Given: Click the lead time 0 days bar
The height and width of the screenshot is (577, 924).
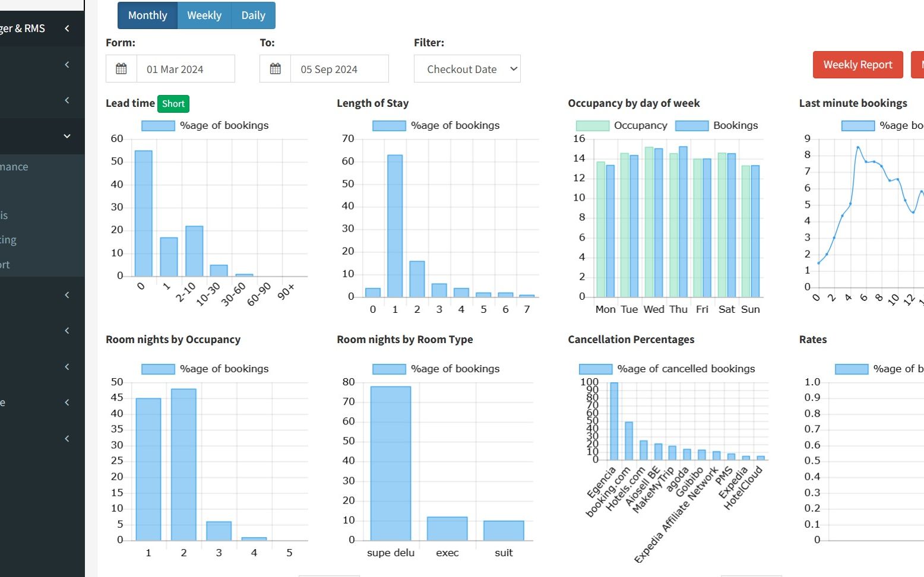Looking at the screenshot, I should click(144, 214).
